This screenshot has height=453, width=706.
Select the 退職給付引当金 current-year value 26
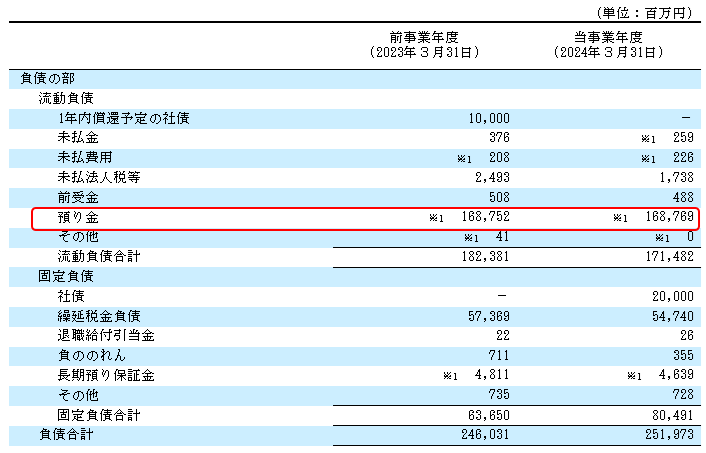684,336
